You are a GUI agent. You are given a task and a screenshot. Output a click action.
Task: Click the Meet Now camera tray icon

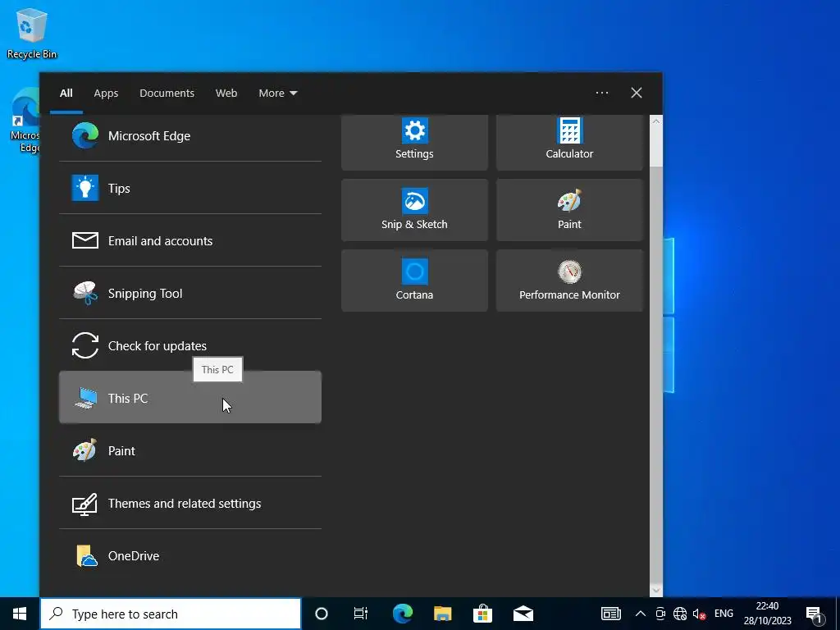[660, 614]
